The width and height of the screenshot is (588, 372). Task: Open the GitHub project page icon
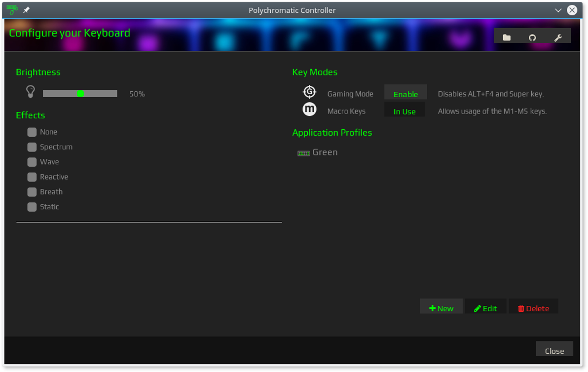533,36
